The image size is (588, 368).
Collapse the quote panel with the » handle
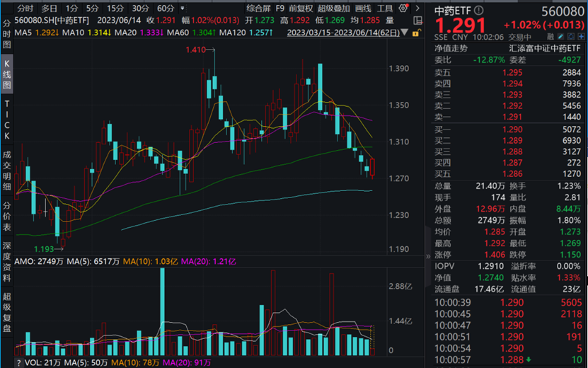pos(428,257)
